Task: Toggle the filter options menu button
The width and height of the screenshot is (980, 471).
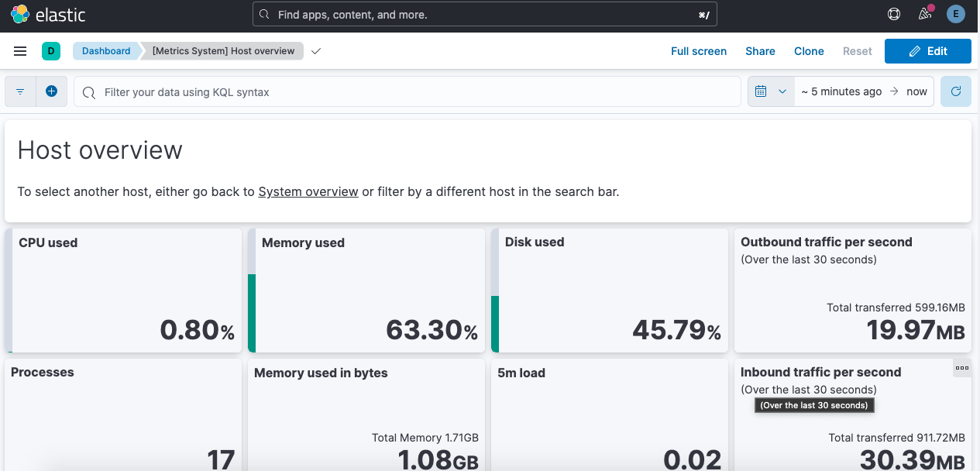Action: 20,91
